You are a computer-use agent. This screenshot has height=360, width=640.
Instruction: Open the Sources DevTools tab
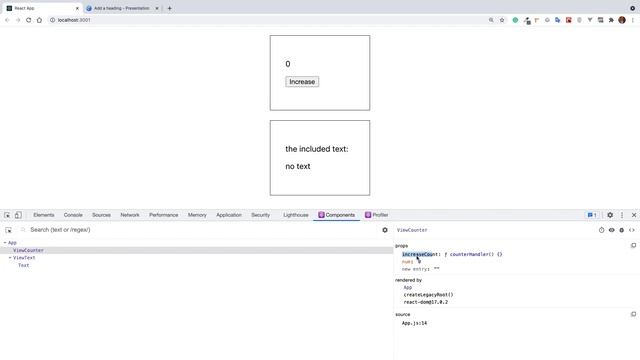click(101, 215)
